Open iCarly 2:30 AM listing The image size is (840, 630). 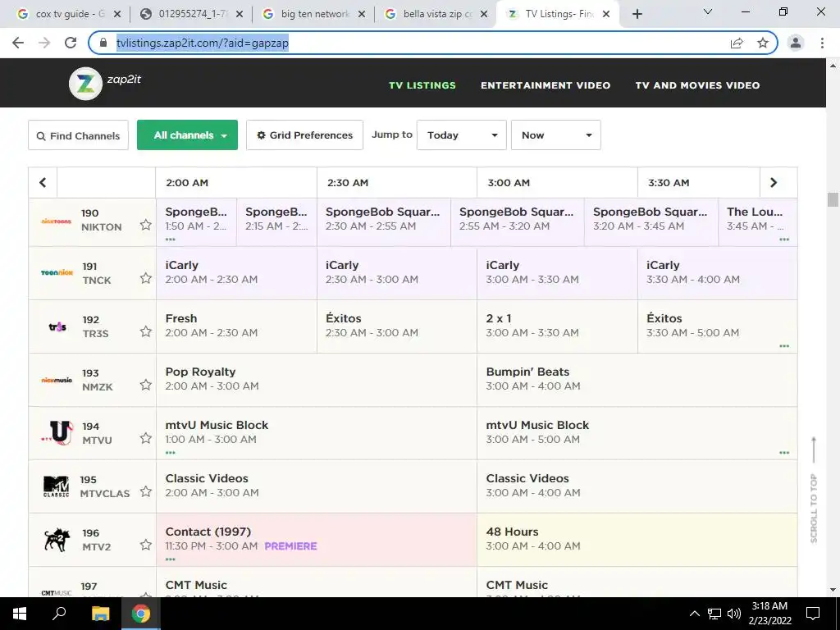[x=397, y=273]
